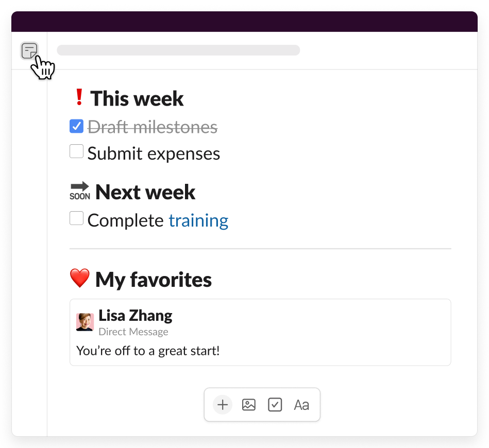Open the training link

(198, 220)
